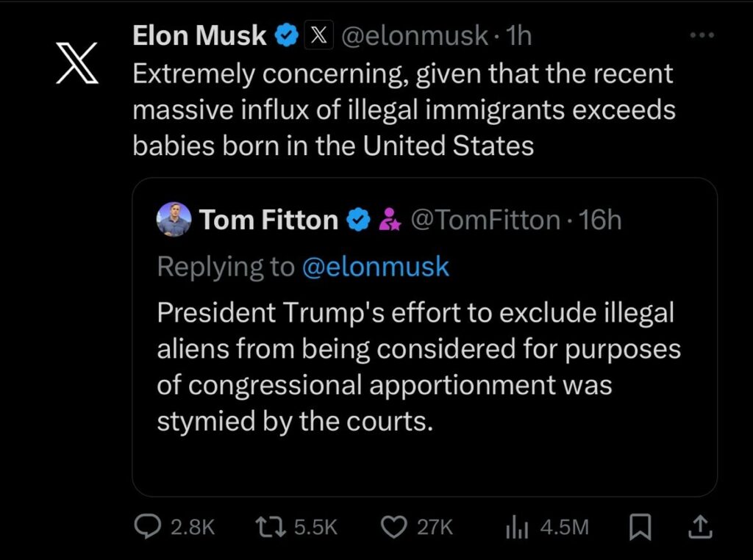Reply to the post via comment icon
This screenshot has width=753, height=560.
coord(149,526)
